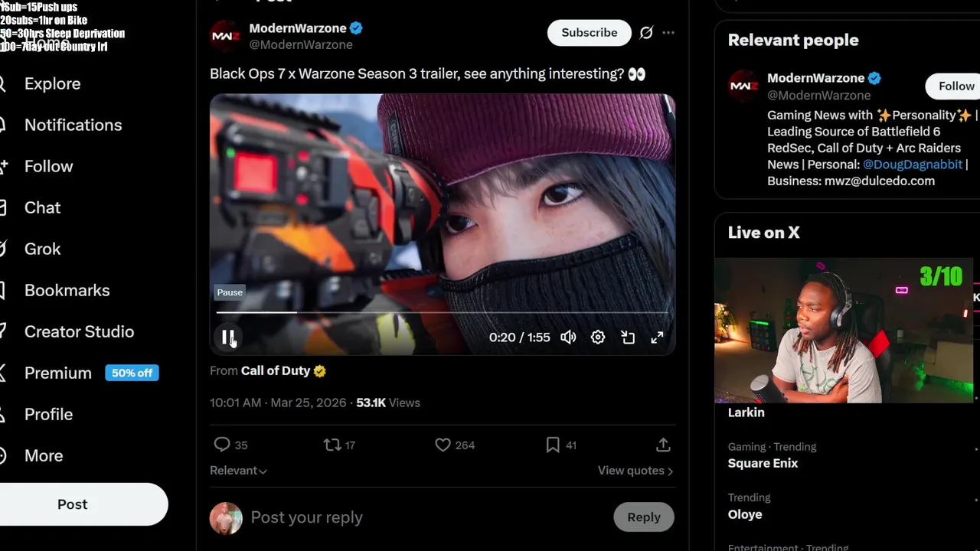980x551 pixels.
Task: Mute the video with the speaker icon
Action: click(x=568, y=337)
